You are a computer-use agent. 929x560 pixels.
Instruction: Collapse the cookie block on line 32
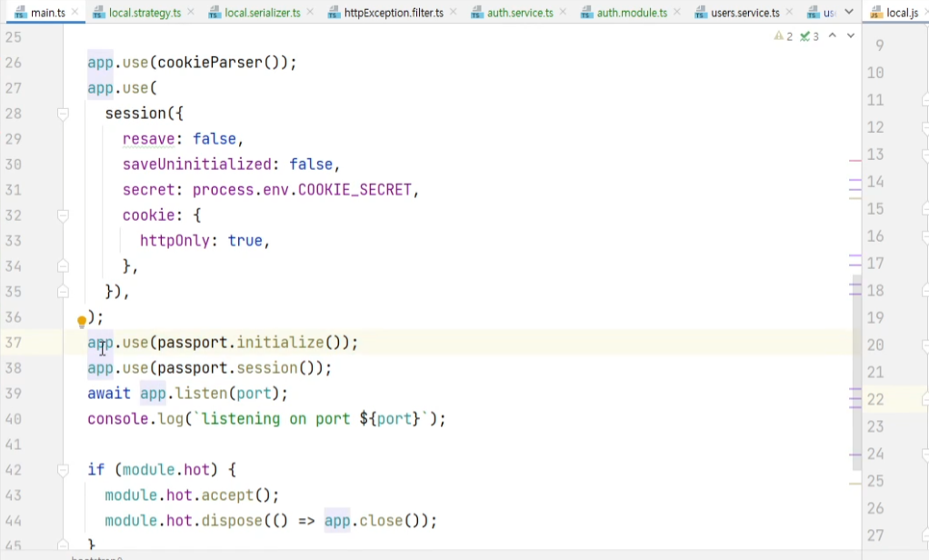click(63, 215)
